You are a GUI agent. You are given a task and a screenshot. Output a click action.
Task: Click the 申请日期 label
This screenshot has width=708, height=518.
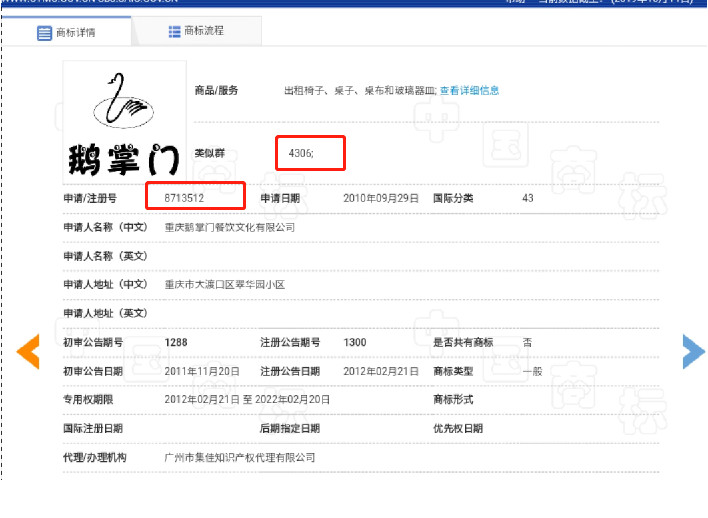[280, 198]
